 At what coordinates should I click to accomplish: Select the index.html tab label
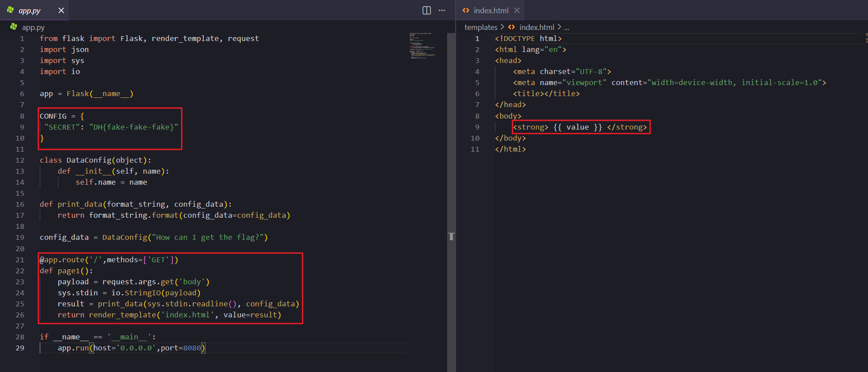(491, 11)
